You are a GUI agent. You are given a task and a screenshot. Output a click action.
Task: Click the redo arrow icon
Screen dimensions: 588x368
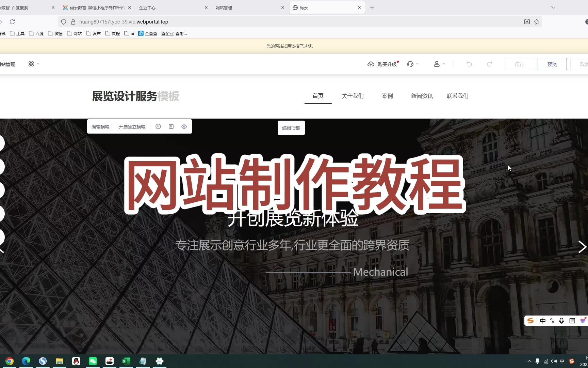click(x=489, y=64)
